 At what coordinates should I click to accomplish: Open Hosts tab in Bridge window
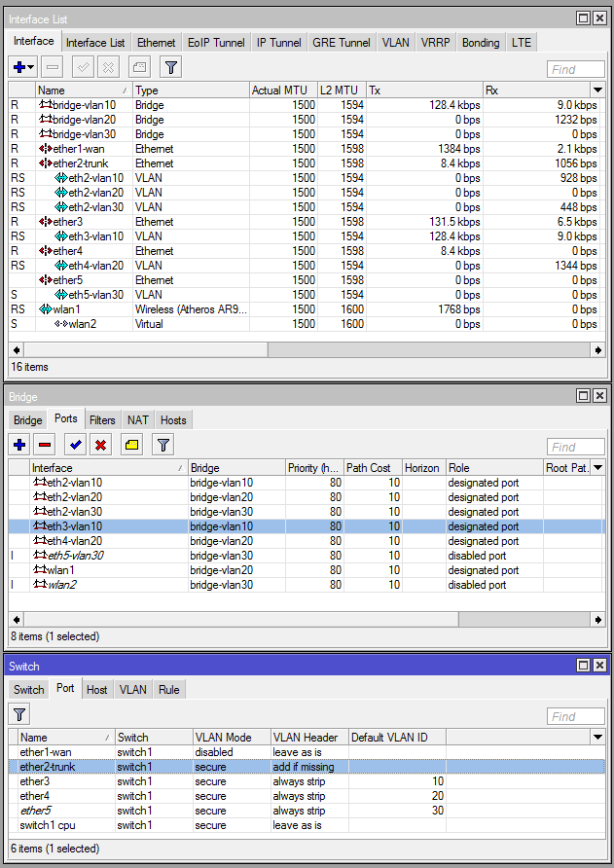click(173, 420)
